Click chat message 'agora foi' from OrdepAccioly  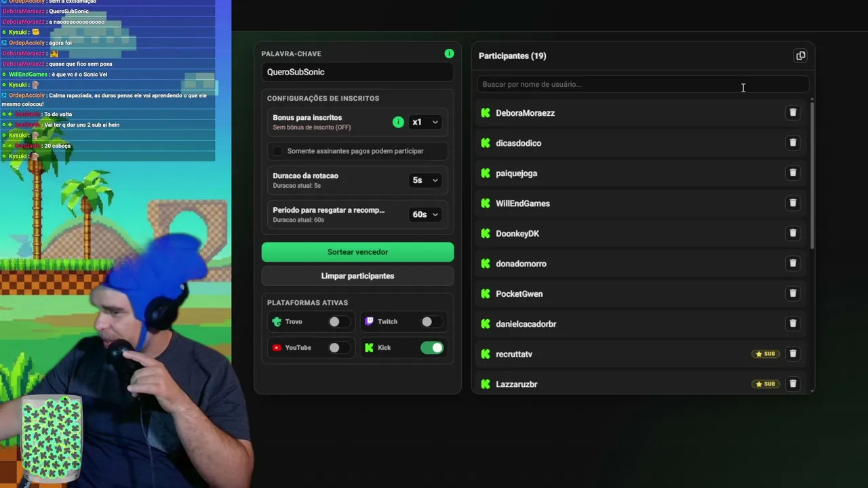click(x=60, y=43)
